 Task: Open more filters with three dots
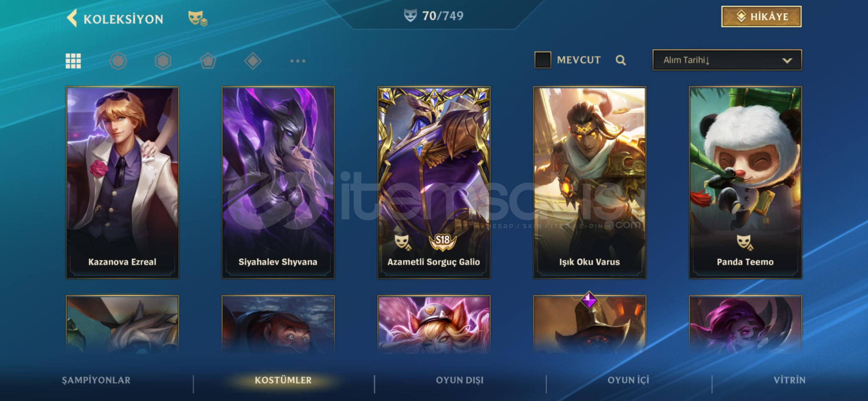(298, 61)
